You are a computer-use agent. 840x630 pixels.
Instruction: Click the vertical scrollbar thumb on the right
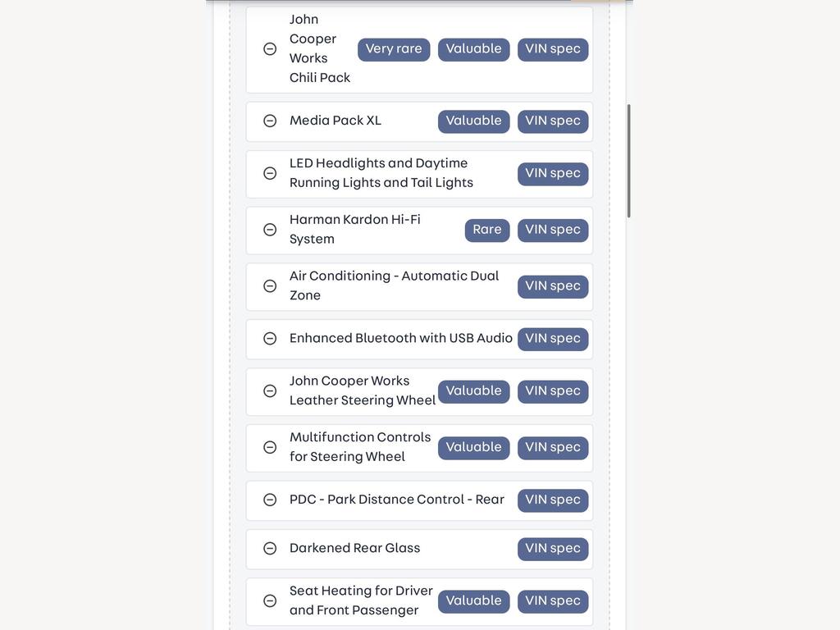[x=628, y=161]
